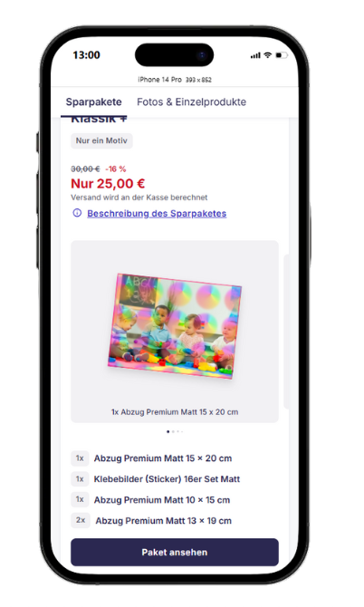The height and width of the screenshot is (607, 364).
Task: Click the 2x badge beside 13 × 19 cm
Action: coord(81,520)
